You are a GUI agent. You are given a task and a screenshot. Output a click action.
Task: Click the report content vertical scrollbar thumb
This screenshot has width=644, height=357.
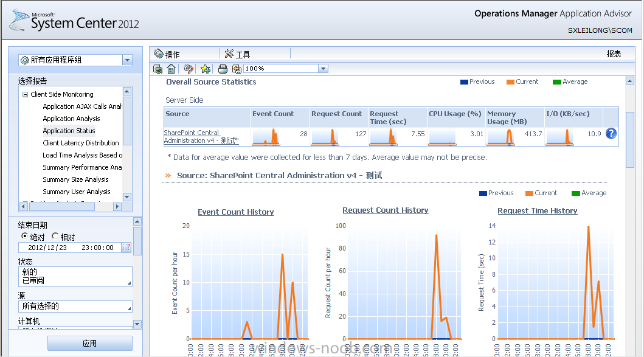[x=629, y=140]
